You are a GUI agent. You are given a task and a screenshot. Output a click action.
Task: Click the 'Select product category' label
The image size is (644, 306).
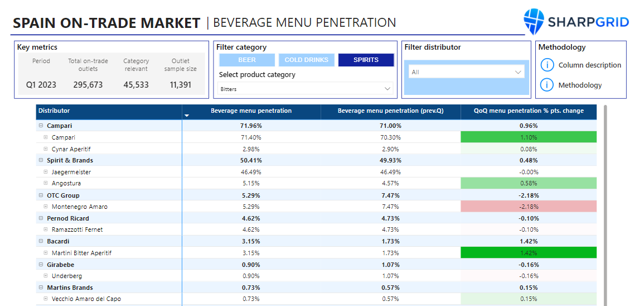click(257, 75)
